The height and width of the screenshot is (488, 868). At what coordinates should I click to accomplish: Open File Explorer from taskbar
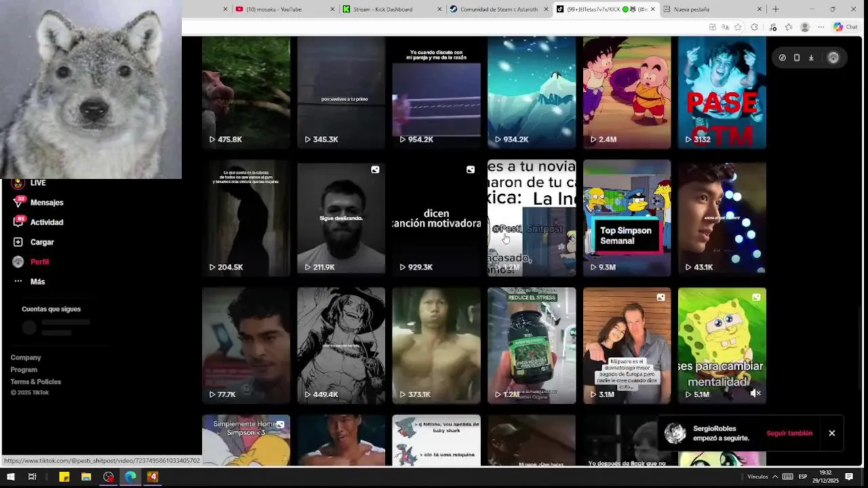[86, 477]
